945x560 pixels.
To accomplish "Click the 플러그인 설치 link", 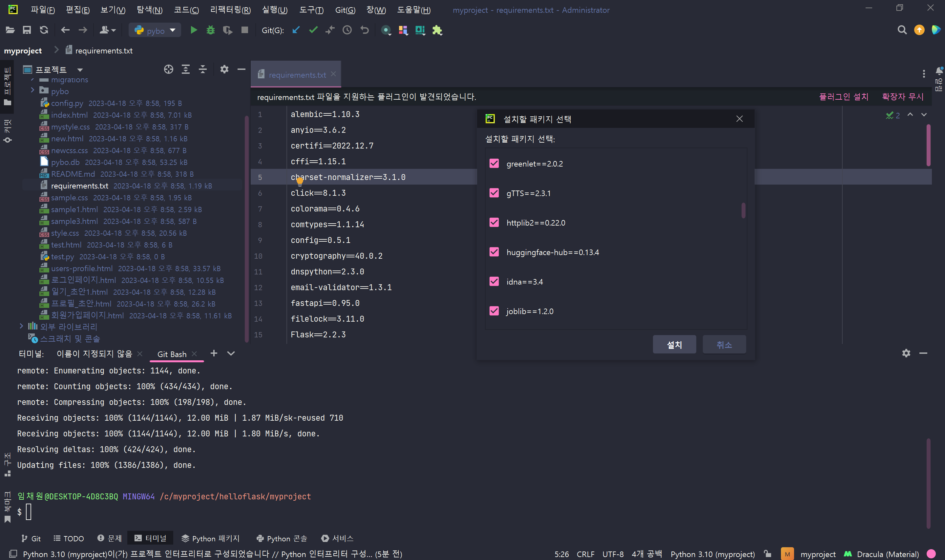I will (843, 97).
